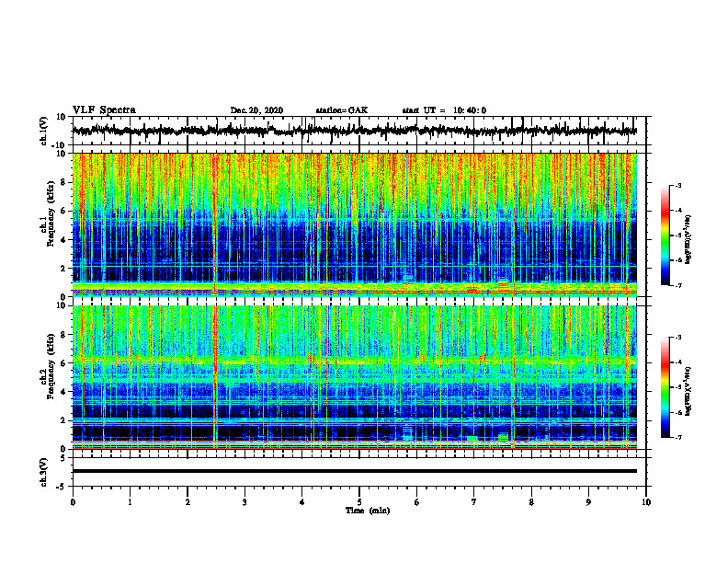Click time axis tick label "6"
Viewport: 728px width, 563px height.
417,502
